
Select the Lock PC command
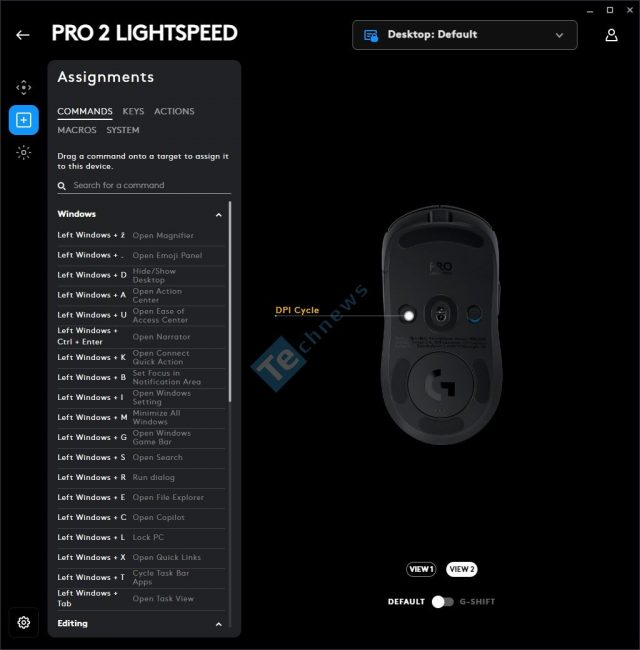141,537
